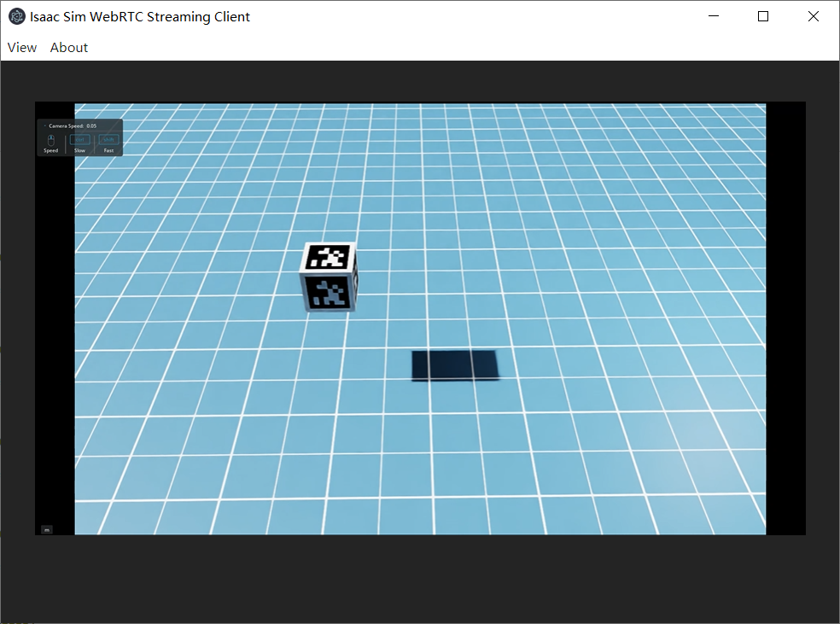The image size is (840, 624).
Task: Click the Camera Speed 0.05 value
Action: point(91,125)
